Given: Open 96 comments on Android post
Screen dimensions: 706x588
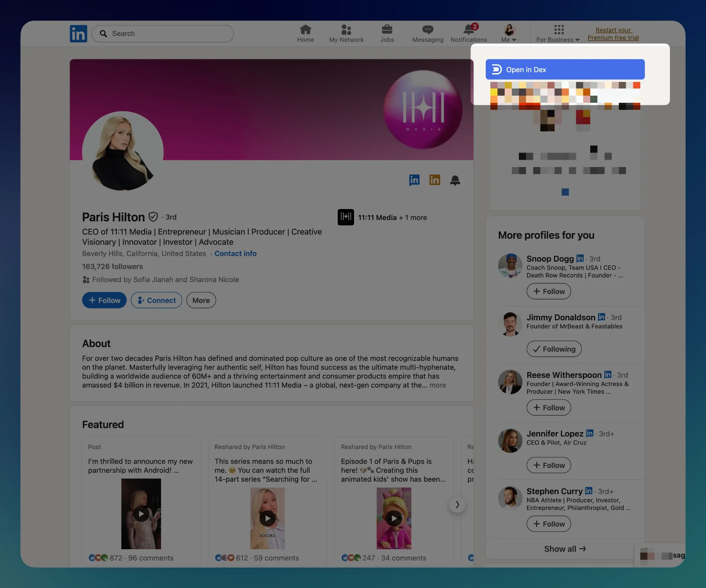Looking at the screenshot, I should click(x=151, y=558).
